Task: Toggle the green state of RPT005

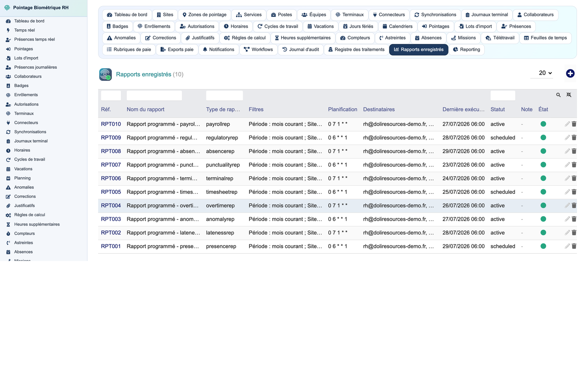Action: click(543, 192)
